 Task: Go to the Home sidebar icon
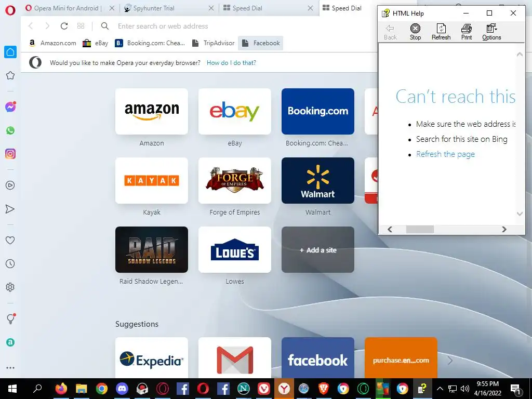[x=10, y=52]
